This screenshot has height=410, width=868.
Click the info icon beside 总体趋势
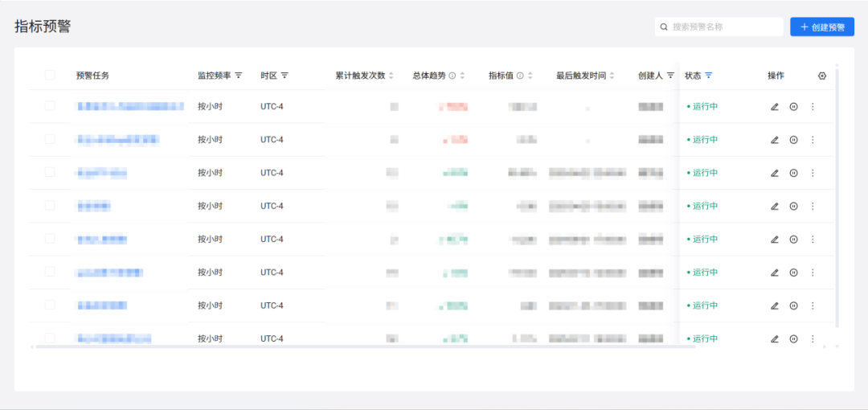(x=452, y=76)
